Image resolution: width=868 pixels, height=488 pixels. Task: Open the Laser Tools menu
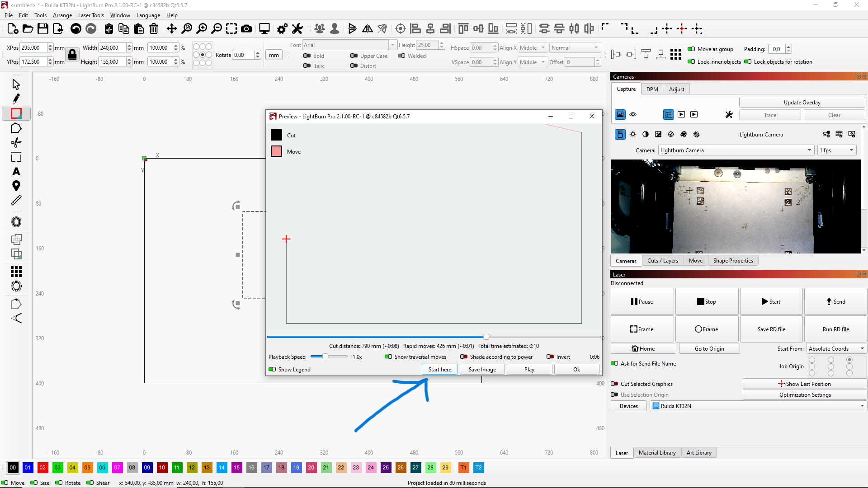91,15
